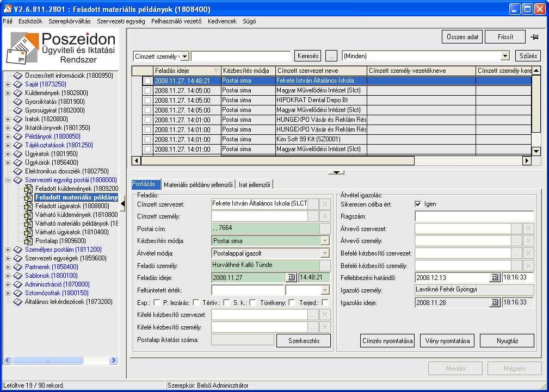This screenshot has width=549, height=392.
Task: Open the Kézbesítés módja dropdown
Action: tap(325, 241)
